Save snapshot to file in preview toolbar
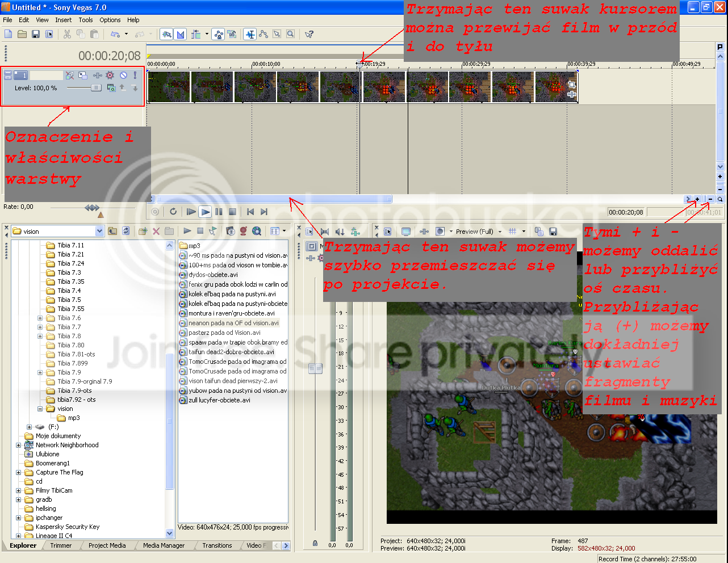Viewport: 728px width, 563px height. click(x=553, y=232)
